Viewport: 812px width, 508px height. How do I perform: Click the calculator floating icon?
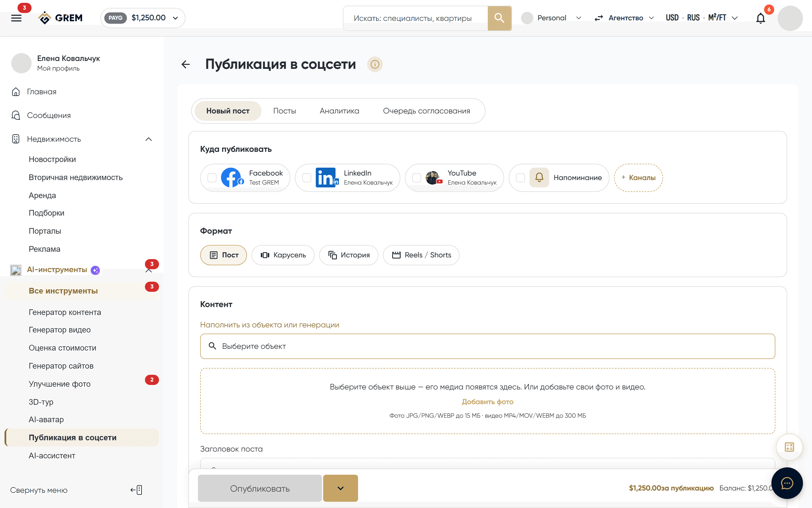[x=789, y=447]
